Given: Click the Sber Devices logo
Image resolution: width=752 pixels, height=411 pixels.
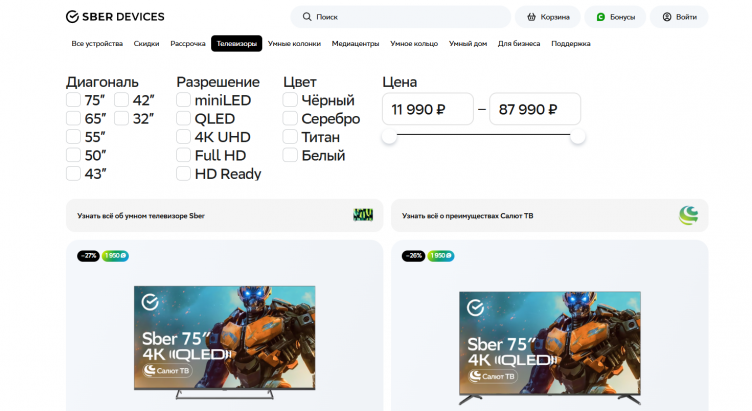Looking at the screenshot, I should coord(115,17).
